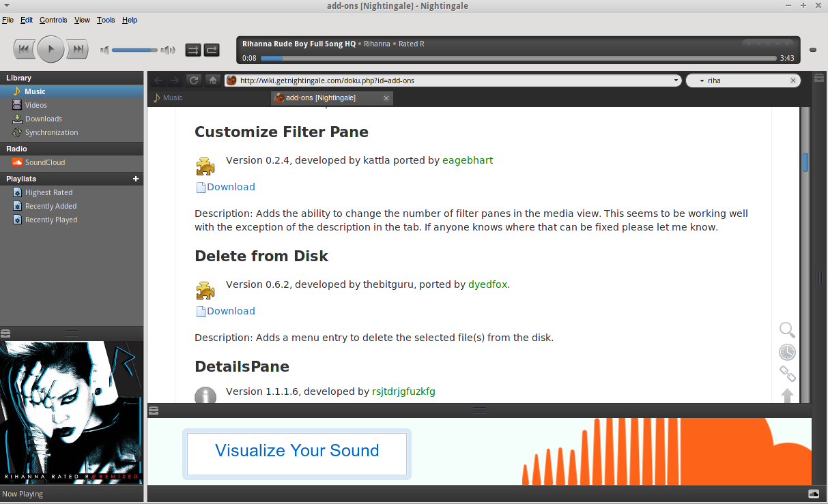828x504 pixels.
Task: Skip to the previous track
Action: (x=23, y=49)
